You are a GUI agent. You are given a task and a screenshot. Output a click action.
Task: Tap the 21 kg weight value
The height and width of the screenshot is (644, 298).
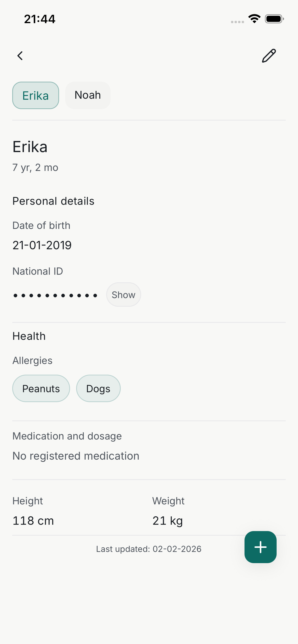pyautogui.click(x=168, y=521)
